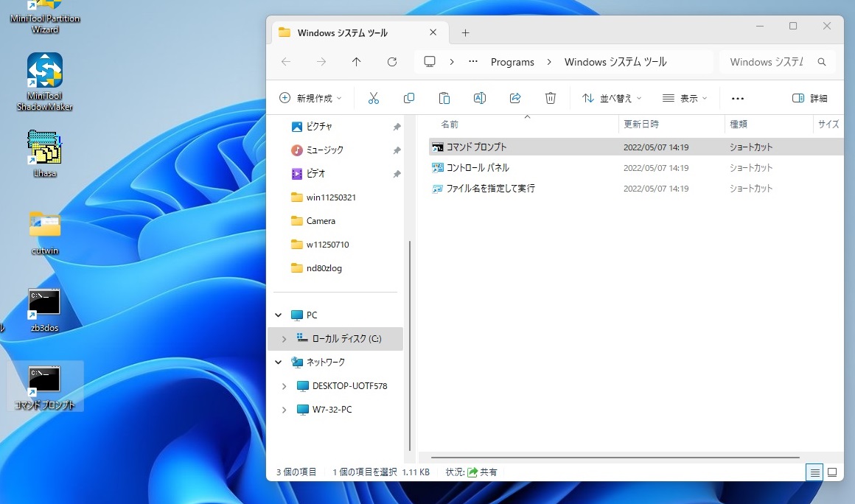Collapse the PC tree node
The width and height of the screenshot is (855, 504).
click(279, 315)
